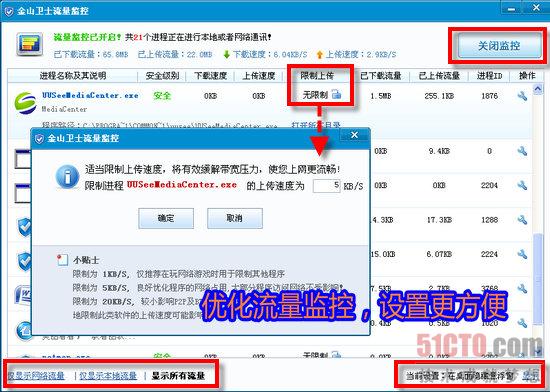The image size is (550, 392).
Task: Click the 已下载流量: 65.8MB summary text
Action: (91, 54)
